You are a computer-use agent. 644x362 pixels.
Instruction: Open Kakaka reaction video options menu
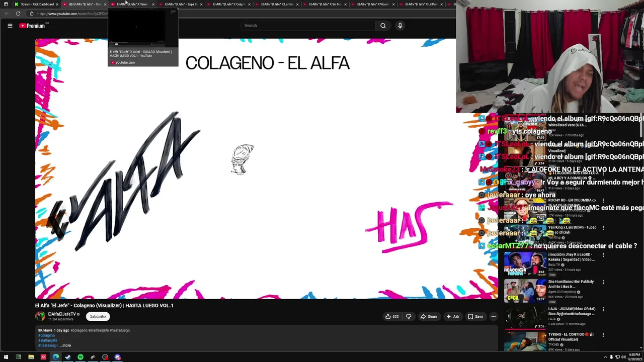603,255
